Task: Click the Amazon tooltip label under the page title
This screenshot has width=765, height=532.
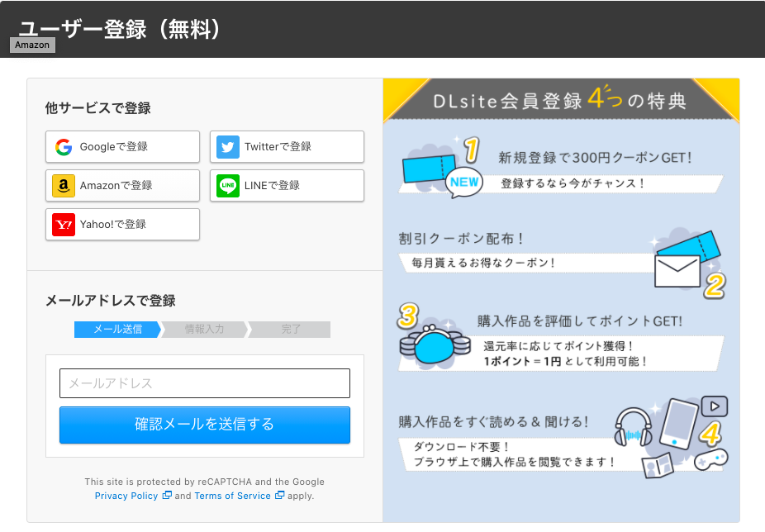Action: [32, 45]
